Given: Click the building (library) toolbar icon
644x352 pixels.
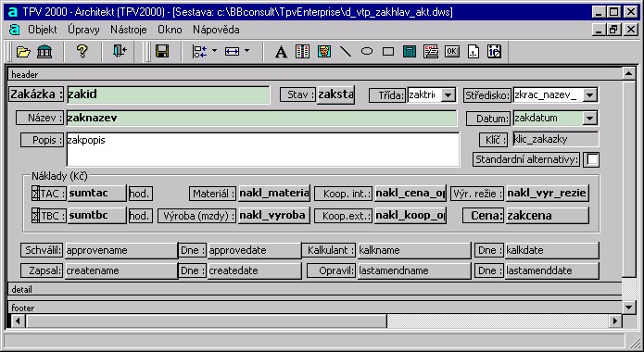Looking at the screenshot, I should click(x=44, y=51).
